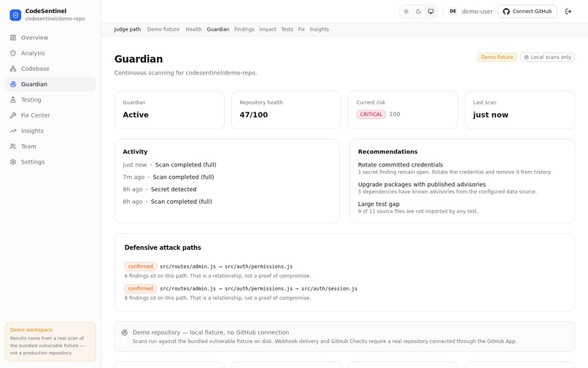
Task: Click the demo-user account name
Action: point(477,12)
